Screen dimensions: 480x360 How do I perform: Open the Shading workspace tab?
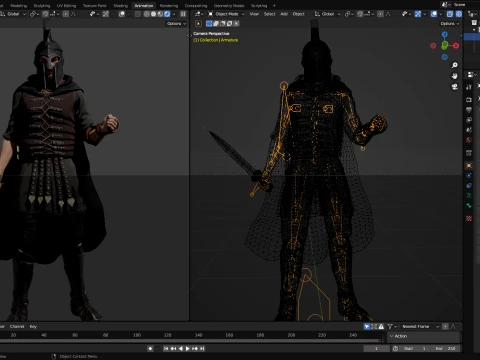click(x=121, y=6)
